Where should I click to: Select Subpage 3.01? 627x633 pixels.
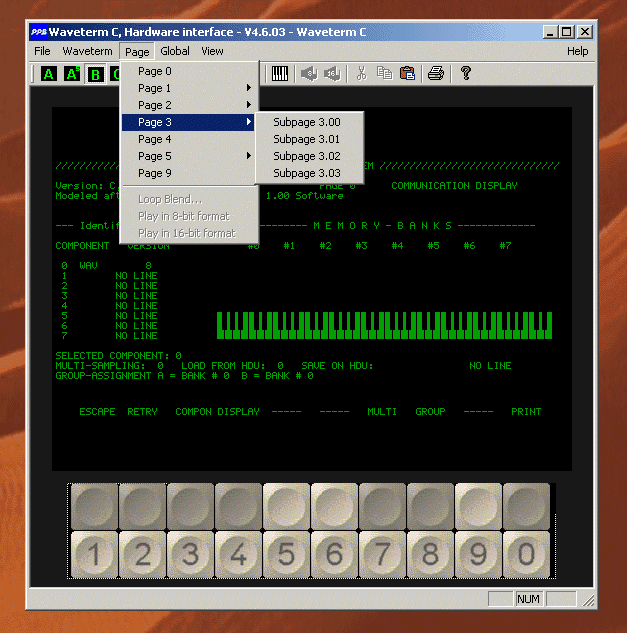tap(310, 139)
